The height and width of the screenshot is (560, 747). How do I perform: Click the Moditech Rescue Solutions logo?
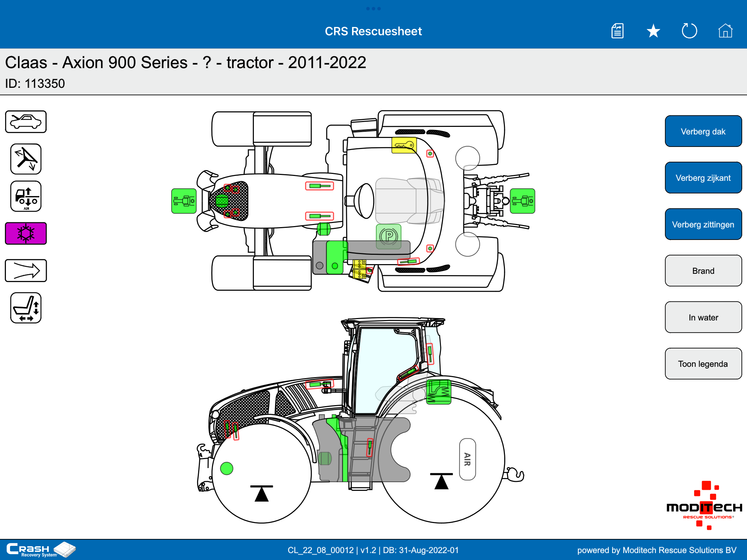(704, 505)
